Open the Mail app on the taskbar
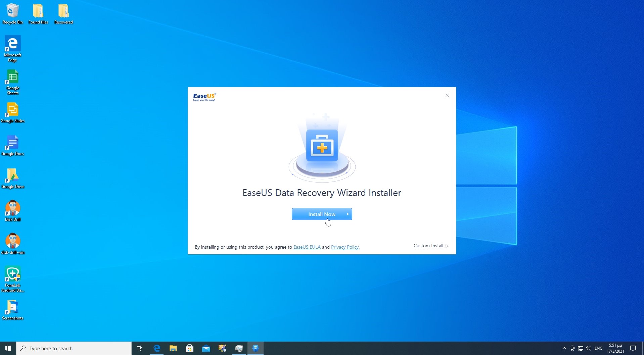 pos(206,348)
